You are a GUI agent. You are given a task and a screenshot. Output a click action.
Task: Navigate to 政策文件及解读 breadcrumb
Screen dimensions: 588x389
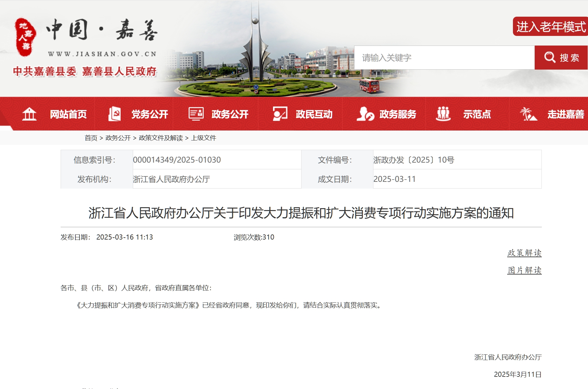161,138
